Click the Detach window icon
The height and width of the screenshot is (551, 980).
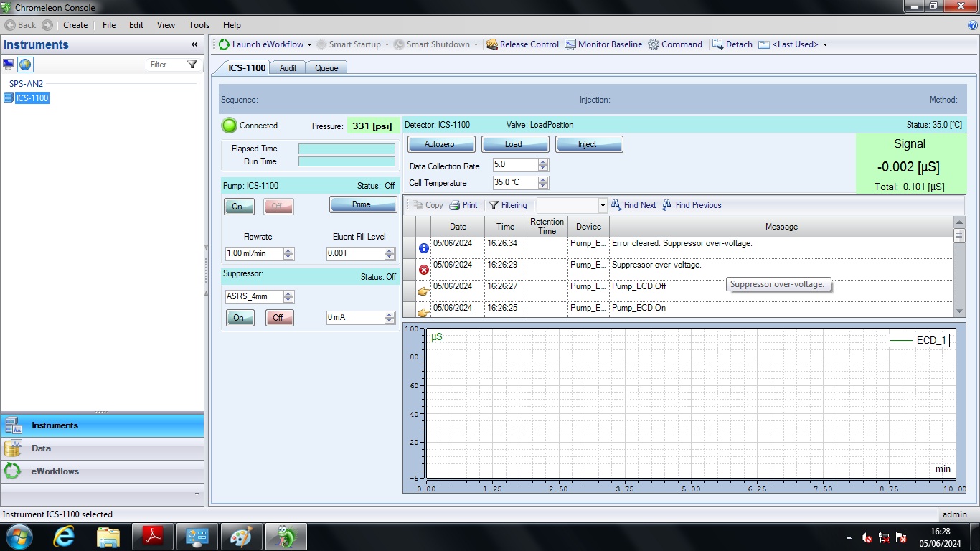coord(718,44)
